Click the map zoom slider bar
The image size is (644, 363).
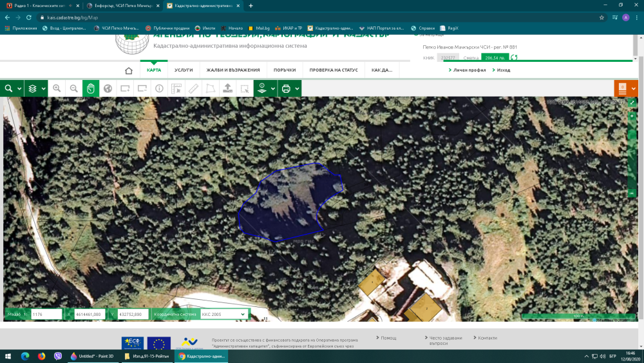click(632, 155)
